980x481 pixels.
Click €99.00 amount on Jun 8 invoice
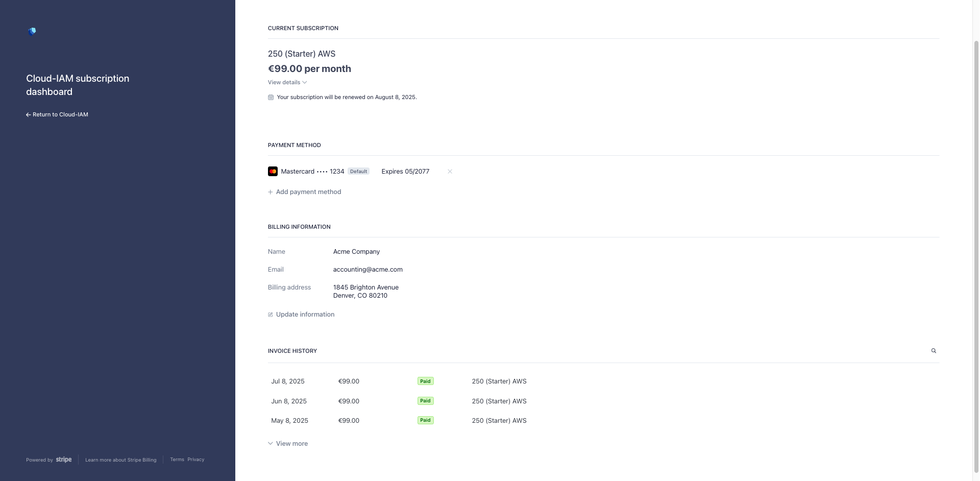point(349,401)
